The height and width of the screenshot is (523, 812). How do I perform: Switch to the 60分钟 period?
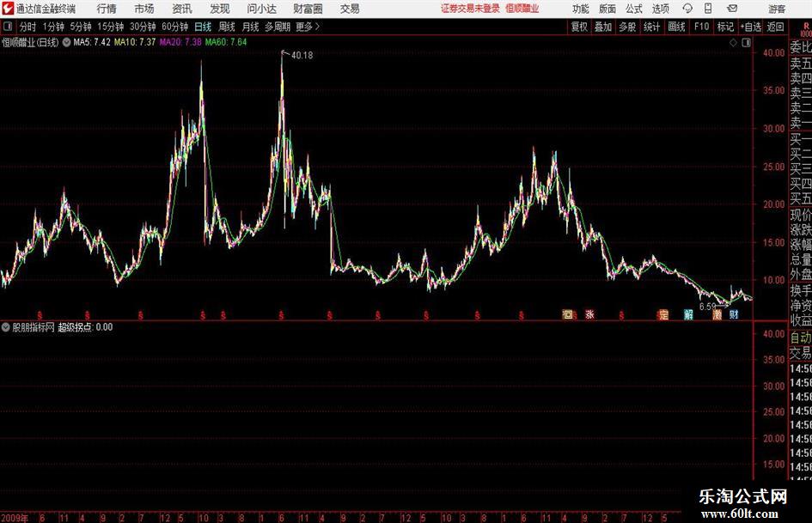tap(174, 27)
